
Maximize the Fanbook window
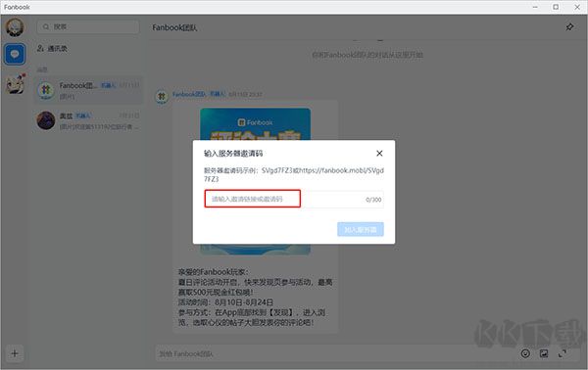556,7
